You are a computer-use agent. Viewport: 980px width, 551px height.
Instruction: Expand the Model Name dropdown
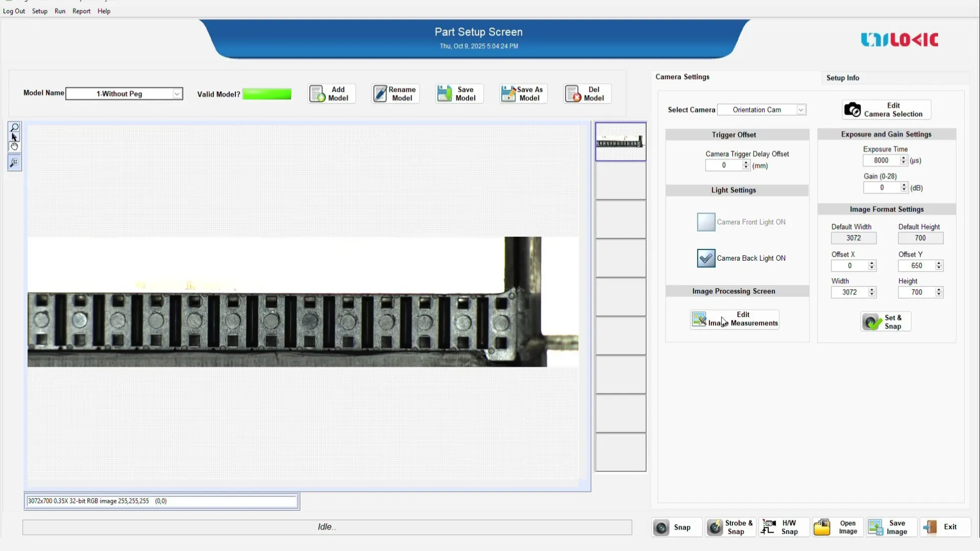[x=177, y=94]
